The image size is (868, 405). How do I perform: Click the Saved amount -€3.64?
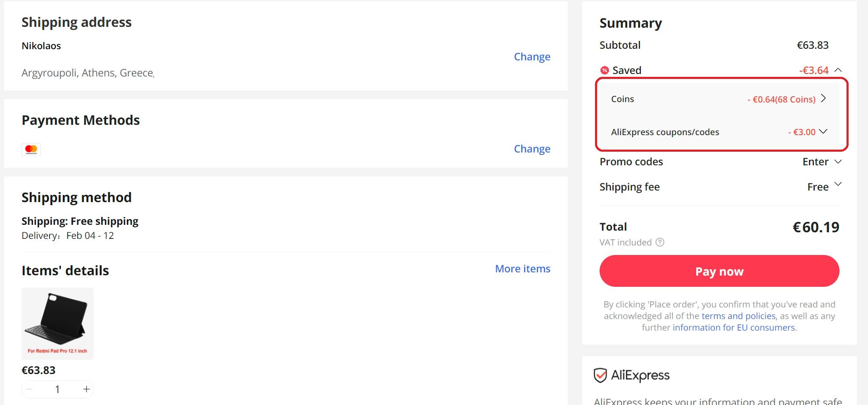[x=814, y=70]
